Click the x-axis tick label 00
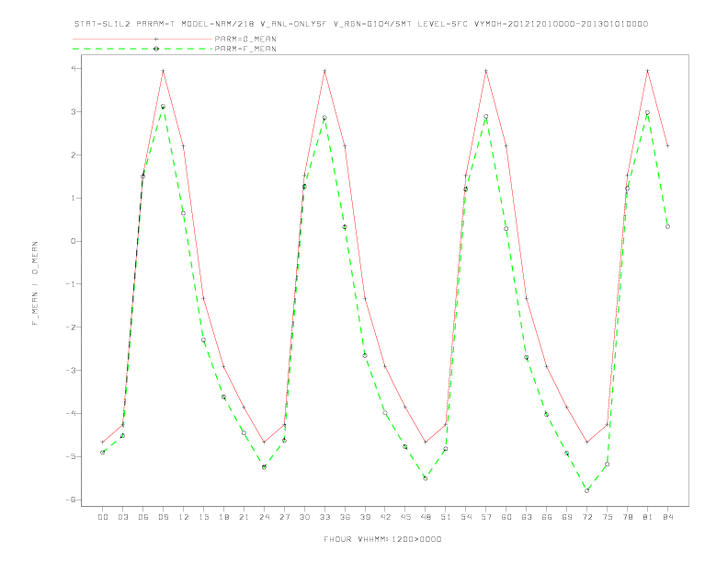 103,517
